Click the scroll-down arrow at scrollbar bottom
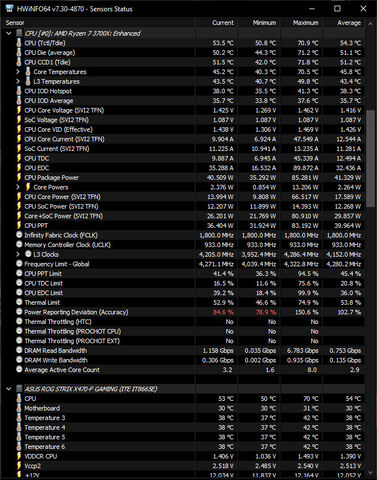The image size is (377, 480). (x=371, y=473)
